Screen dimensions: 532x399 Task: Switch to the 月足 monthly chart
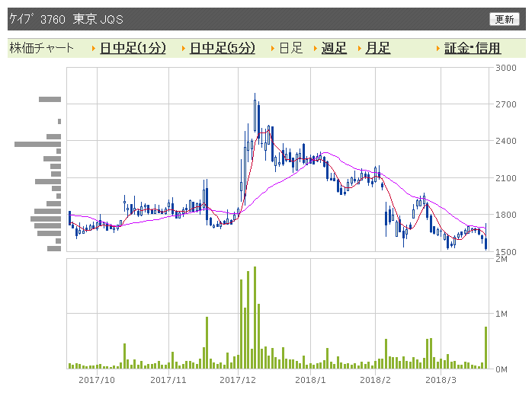pyautogui.click(x=377, y=48)
